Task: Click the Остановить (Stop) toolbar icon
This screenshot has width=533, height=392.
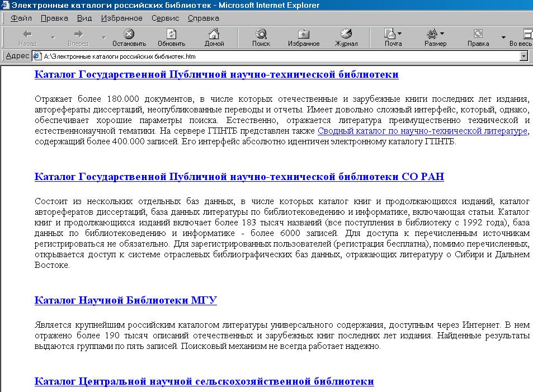Action: [x=129, y=37]
